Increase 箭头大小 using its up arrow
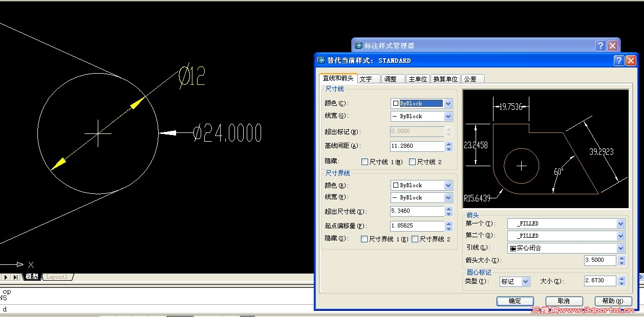The image size is (644, 317). coord(622,258)
